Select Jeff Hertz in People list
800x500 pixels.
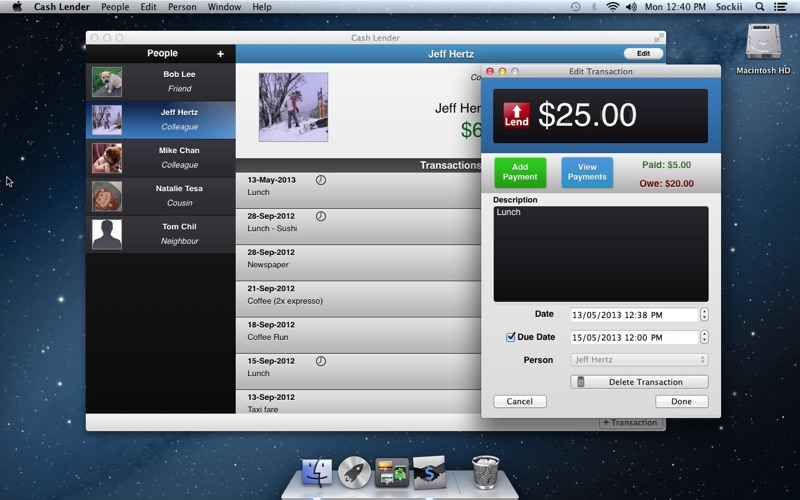pyautogui.click(x=161, y=120)
